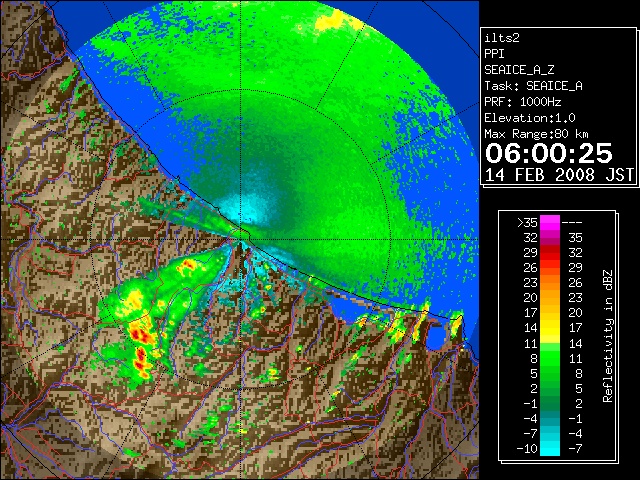The image size is (640, 480).
Task: Click the bright green 8–11 dBZ legend swatch
Action: (550, 358)
